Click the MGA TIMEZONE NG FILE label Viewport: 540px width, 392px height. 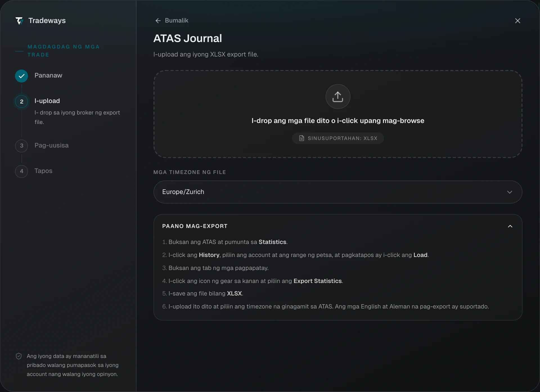point(190,172)
